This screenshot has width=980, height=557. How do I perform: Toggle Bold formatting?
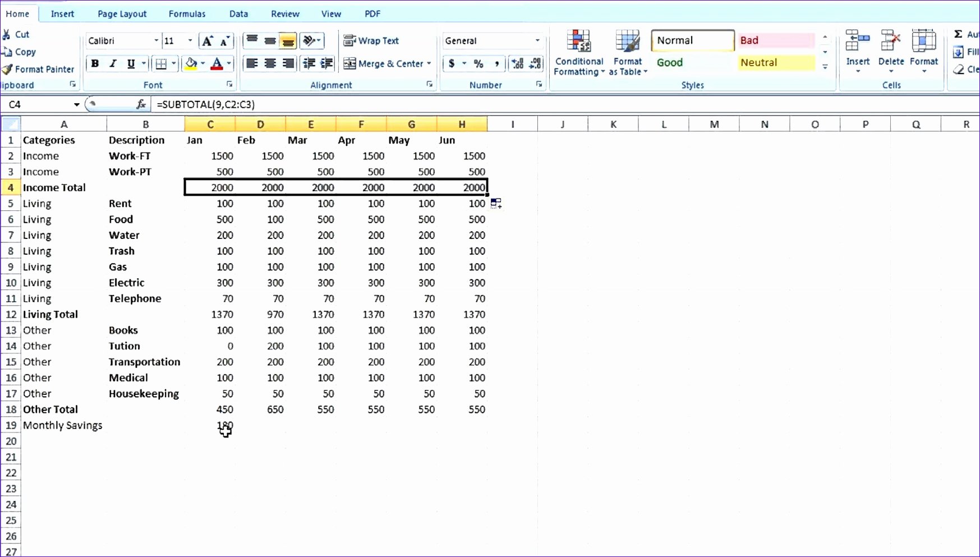(x=95, y=63)
